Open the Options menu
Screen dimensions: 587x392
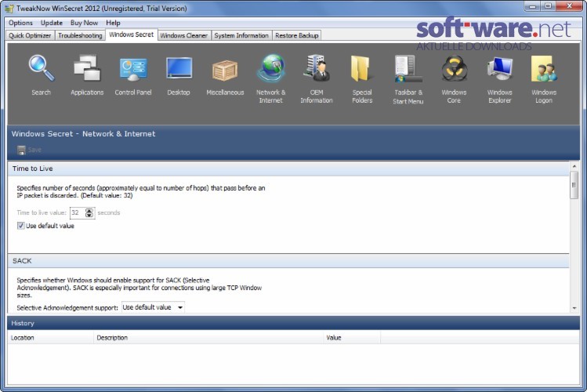click(x=20, y=23)
